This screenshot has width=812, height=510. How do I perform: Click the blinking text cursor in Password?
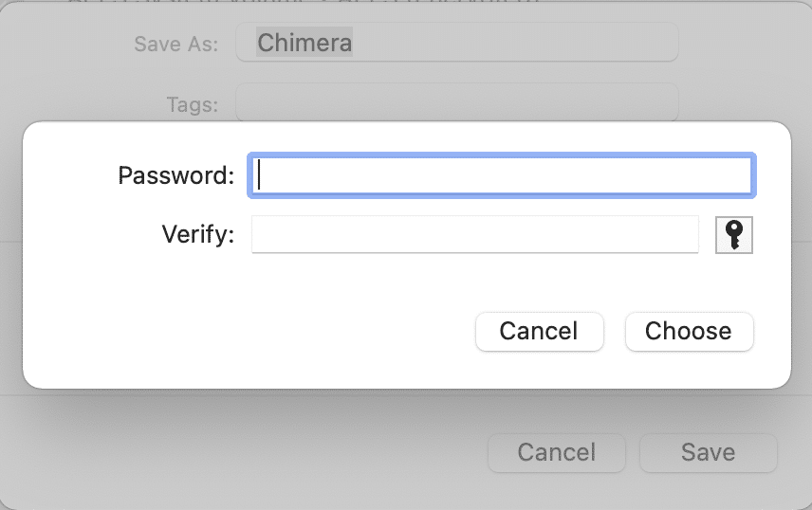(260, 175)
